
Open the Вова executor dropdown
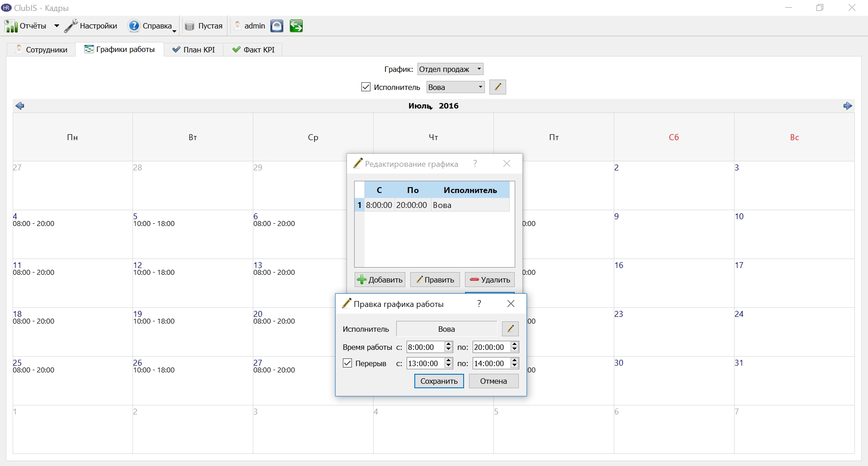455,87
